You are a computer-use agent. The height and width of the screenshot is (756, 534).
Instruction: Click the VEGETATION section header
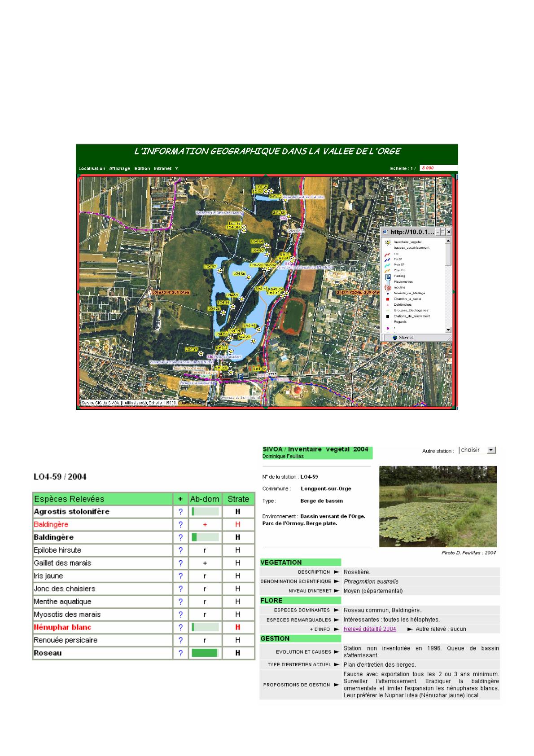(300, 563)
